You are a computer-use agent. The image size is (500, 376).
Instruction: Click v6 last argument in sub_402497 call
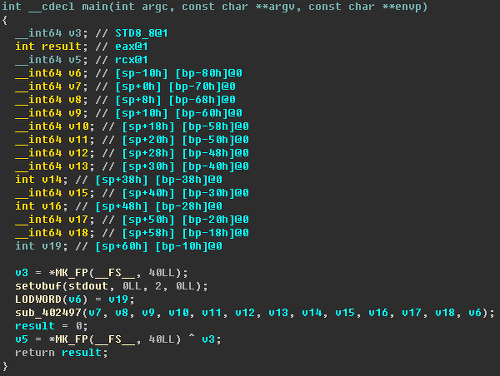click(475, 313)
